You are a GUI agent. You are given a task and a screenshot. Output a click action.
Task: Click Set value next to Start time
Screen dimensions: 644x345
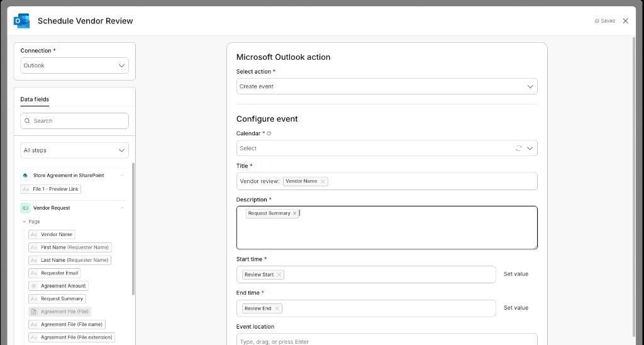pyautogui.click(x=516, y=274)
